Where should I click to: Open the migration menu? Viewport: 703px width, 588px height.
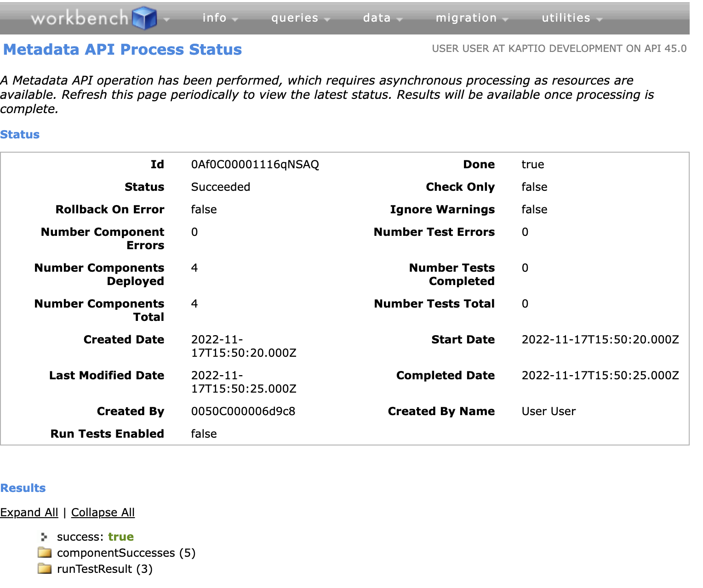tap(466, 17)
